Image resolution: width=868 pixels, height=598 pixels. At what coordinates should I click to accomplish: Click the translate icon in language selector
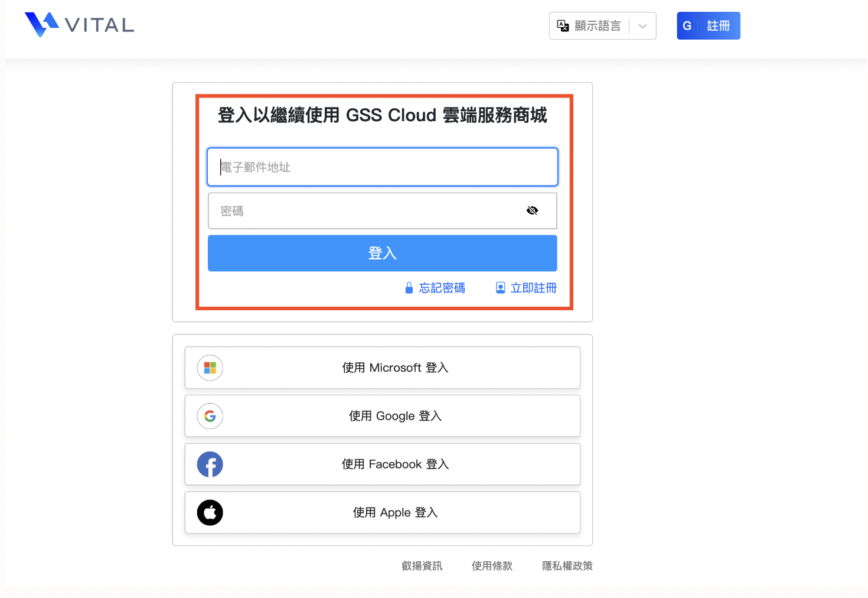pyautogui.click(x=563, y=26)
